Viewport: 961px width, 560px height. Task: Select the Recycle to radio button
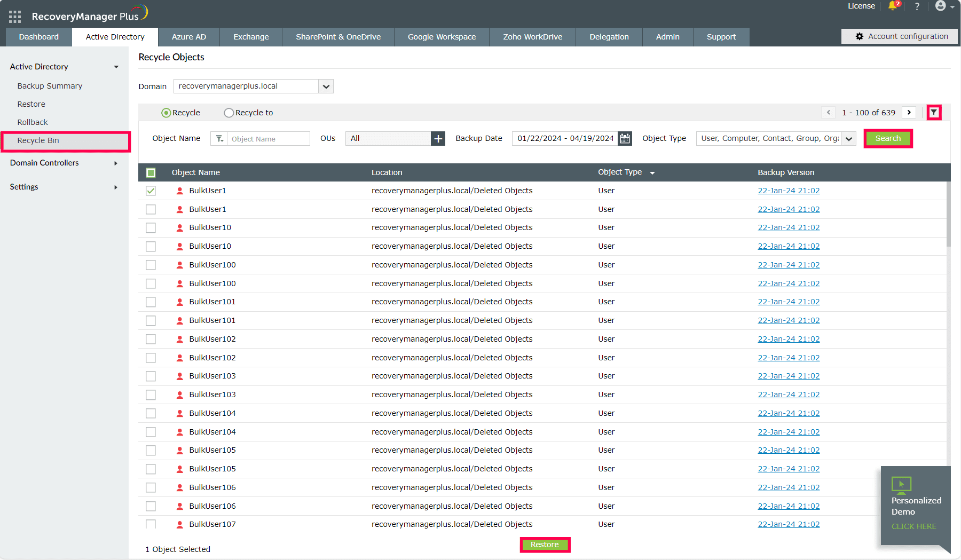(229, 113)
